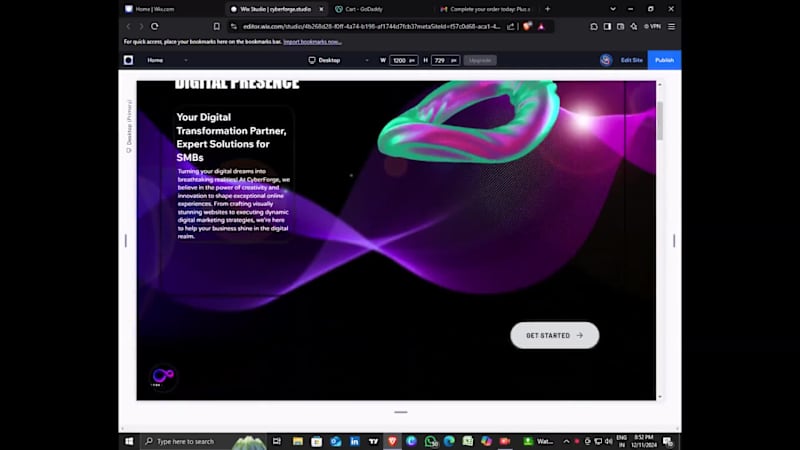The width and height of the screenshot is (800, 450).
Task: Open a new browser tab
Action: point(547,9)
